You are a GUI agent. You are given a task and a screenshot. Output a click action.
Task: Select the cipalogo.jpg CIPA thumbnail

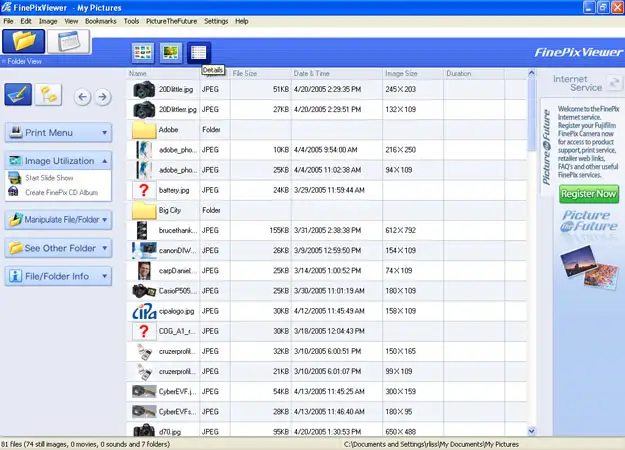point(144,311)
